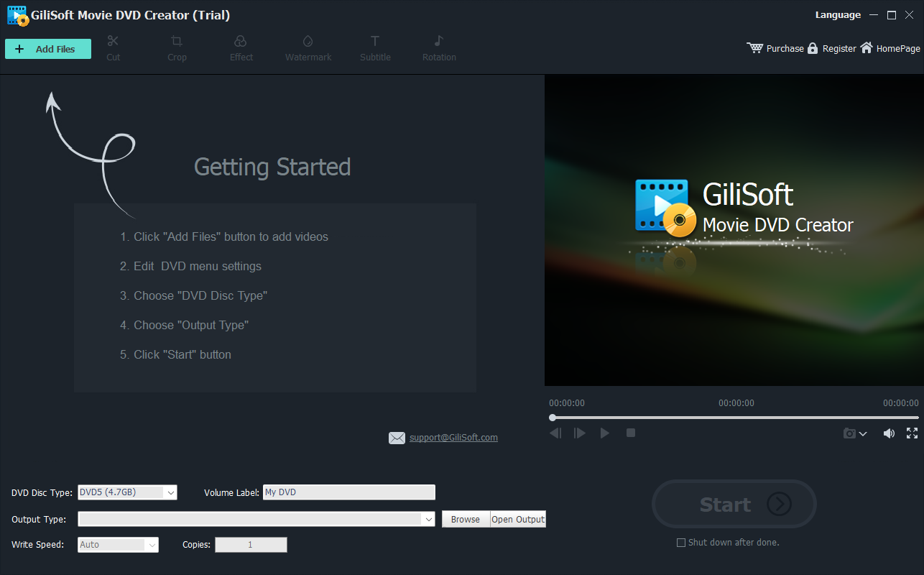
Task: Play the preview video
Action: point(605,433)
